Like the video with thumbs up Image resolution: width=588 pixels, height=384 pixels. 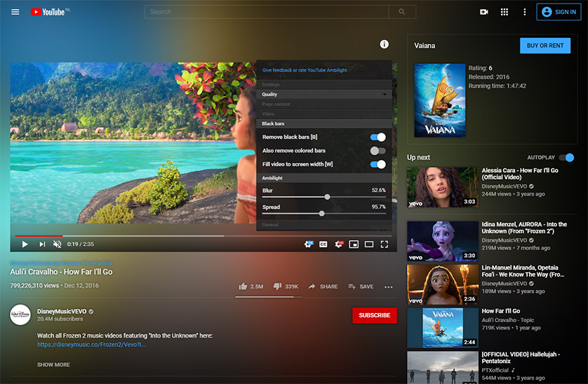[x=251, y=286]
